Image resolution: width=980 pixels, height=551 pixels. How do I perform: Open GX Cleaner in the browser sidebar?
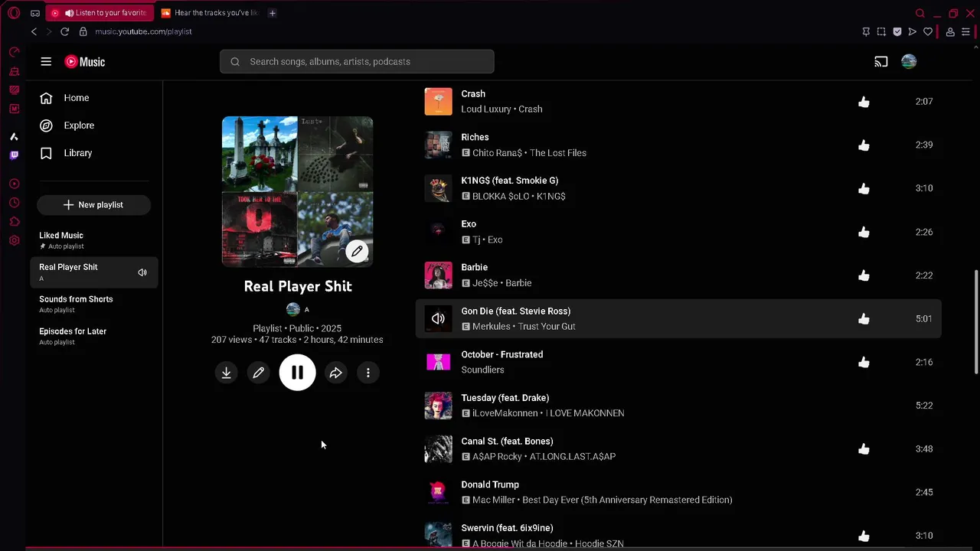point(14,71)
